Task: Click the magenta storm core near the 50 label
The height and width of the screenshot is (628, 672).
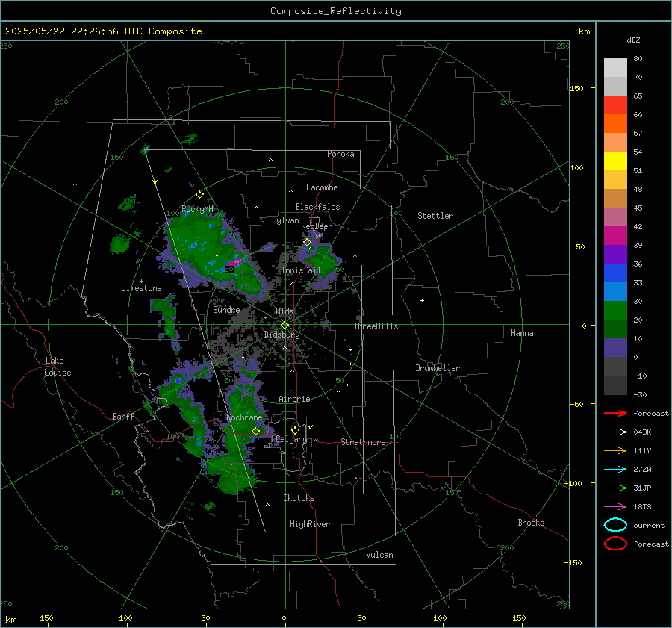Action: tap(234, 261)
